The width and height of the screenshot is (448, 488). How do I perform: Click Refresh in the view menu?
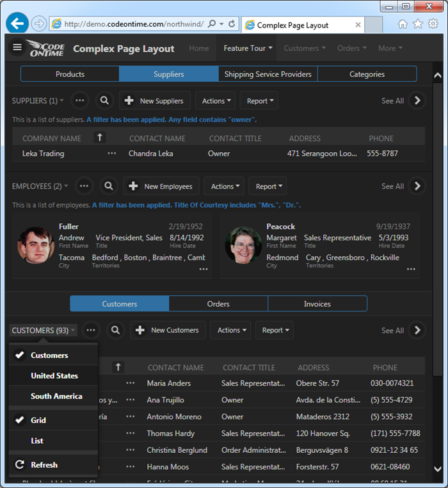[x=53, y=465]
